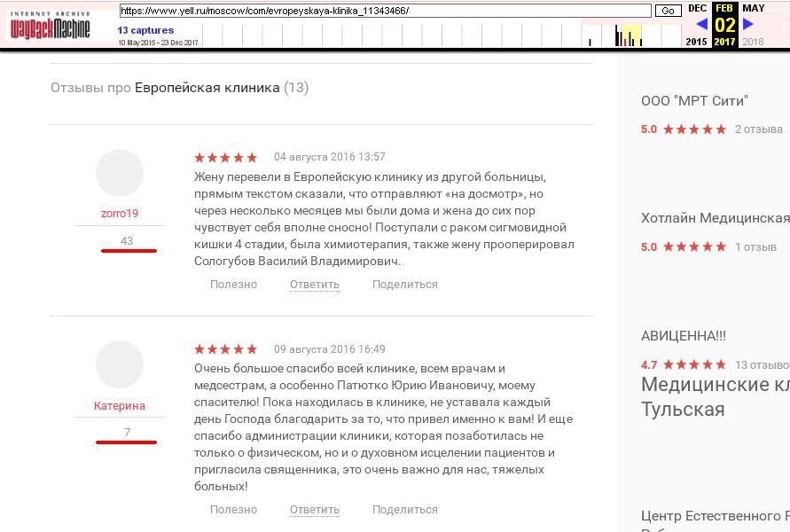Click Ответить under zorro19's review
Viewport: 790px width, 532px height.
coord(315,285)
